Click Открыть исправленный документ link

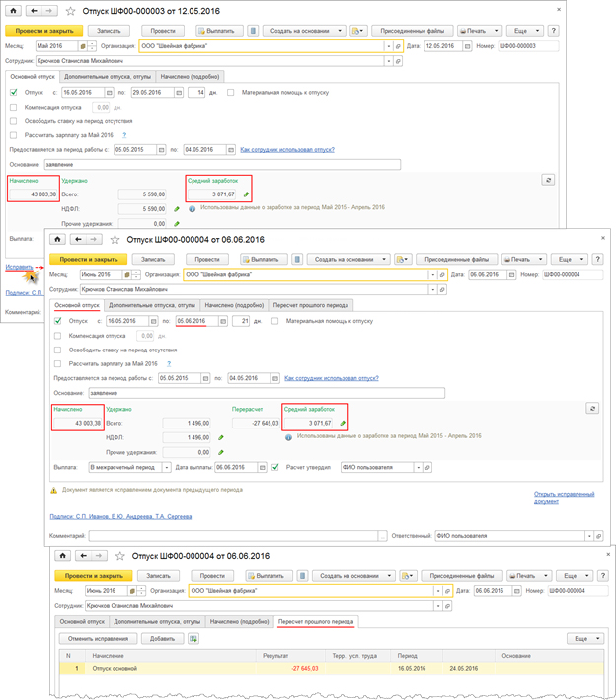click(x=565, y=498)
